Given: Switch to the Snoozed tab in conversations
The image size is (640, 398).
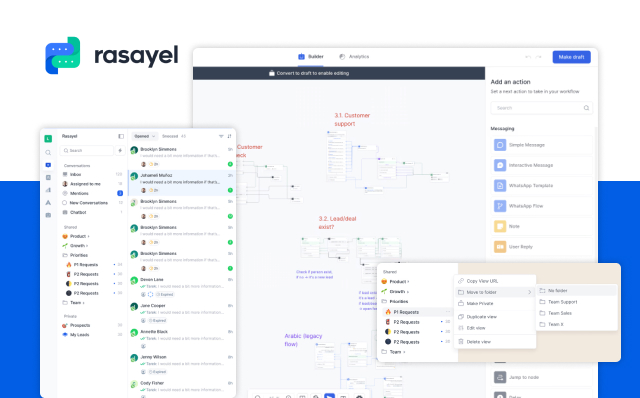Looking at the screenshot, I should [174, 136].
